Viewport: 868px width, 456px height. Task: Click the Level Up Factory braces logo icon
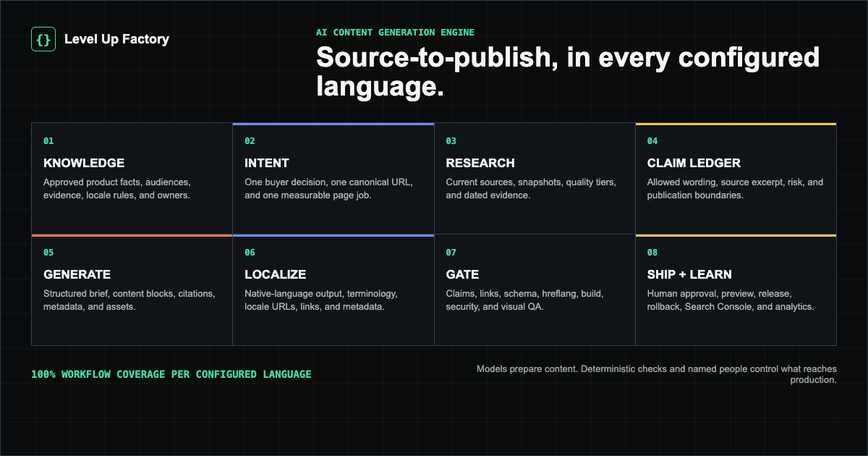click(x=43, y=39)
